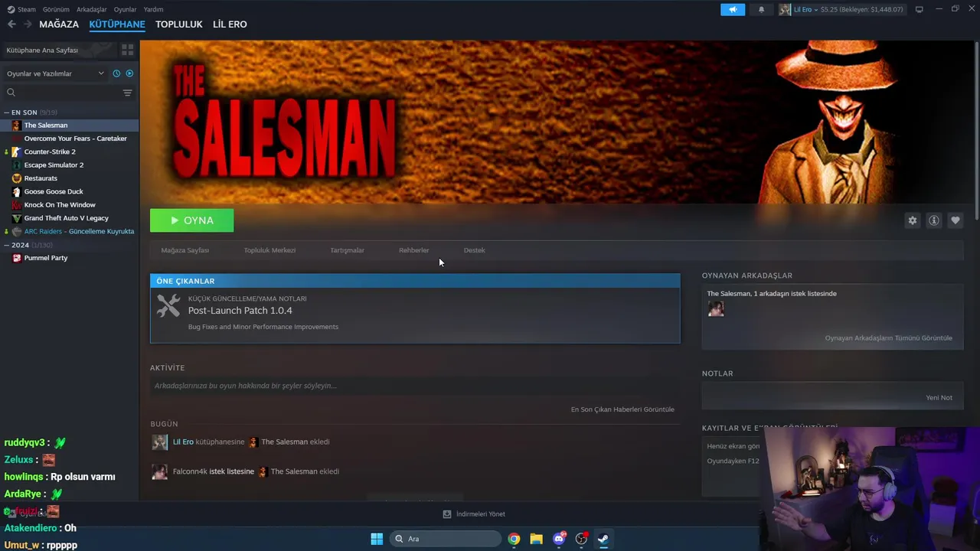Click Yeni Not button
The height and width of the screenshot is (551, 980).
point(939,398)
